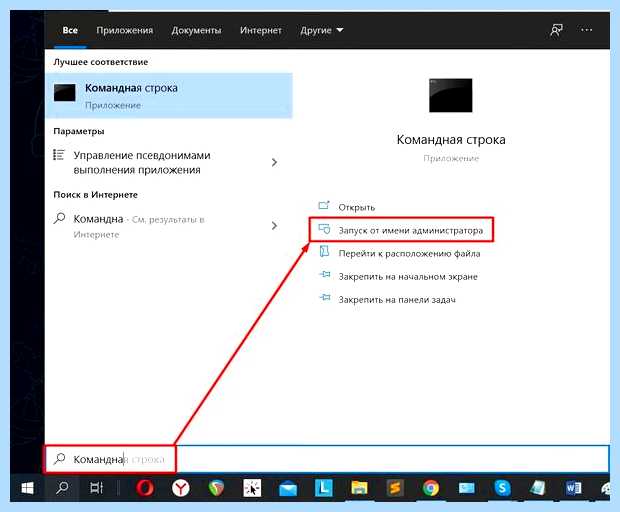Viewport: 620px width, 512px height.
Task: Launch Sublime Text from the taskbar
Action: pyautogui.click(x=395, y=488)
